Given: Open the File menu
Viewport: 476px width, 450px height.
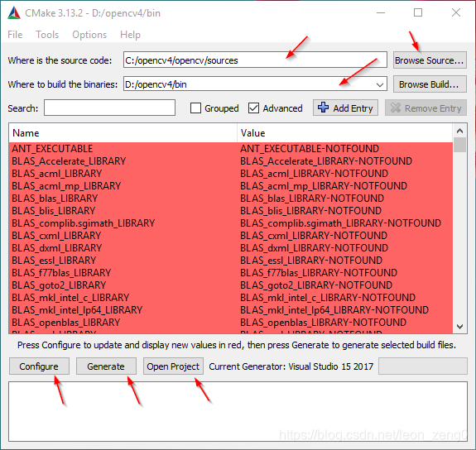Looking at the screenshot, I should tap(15, 35).
